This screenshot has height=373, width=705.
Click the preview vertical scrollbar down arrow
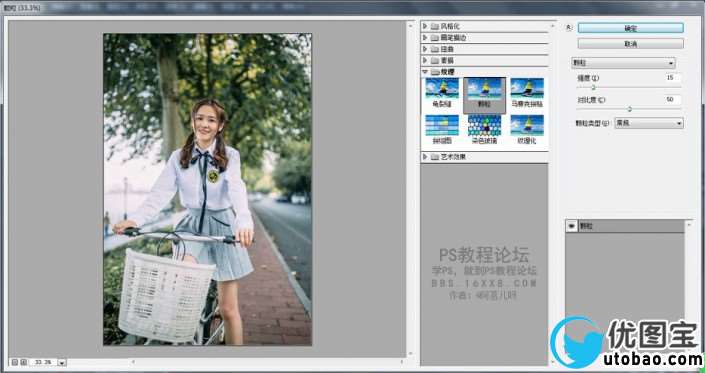point(410,354)
